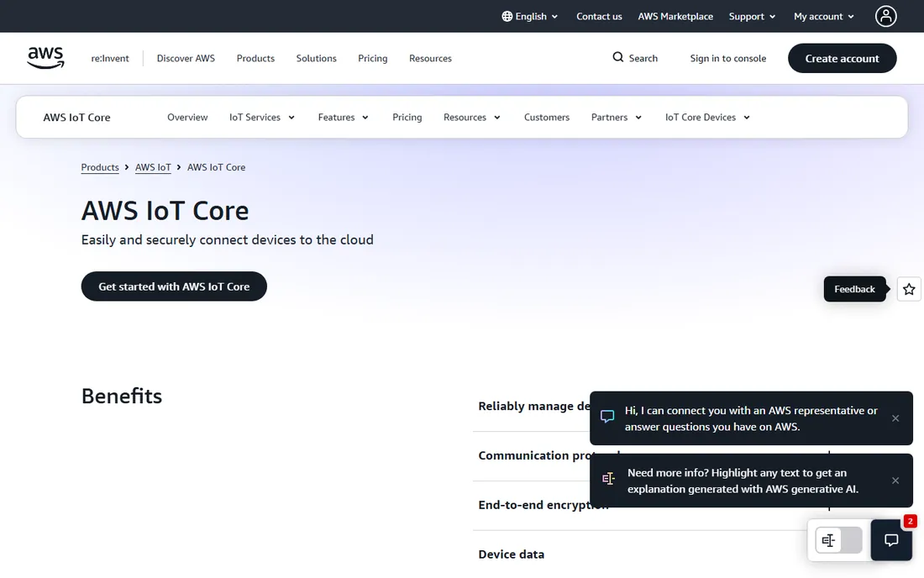This screenshot has height=578, width=924.
Task: Close the AWS representative chat notification
Action: click(895, 418)
